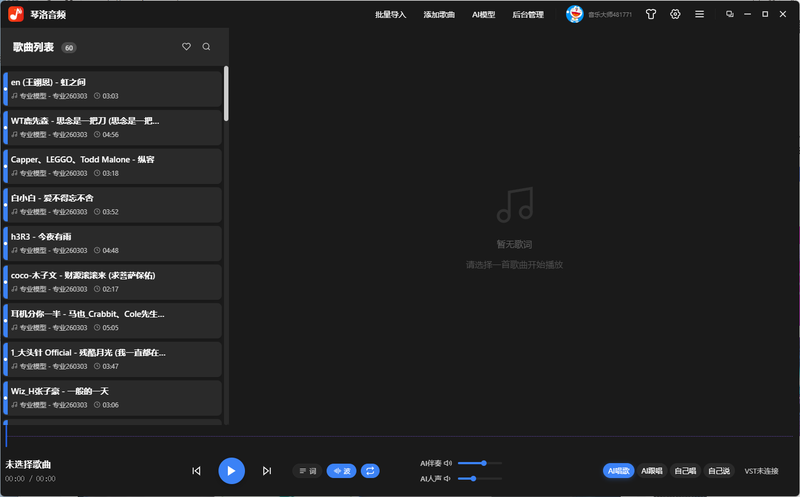Toggle the 词 lyrics display button
This screenshot has height=497, width=800.
coord(307,470)
